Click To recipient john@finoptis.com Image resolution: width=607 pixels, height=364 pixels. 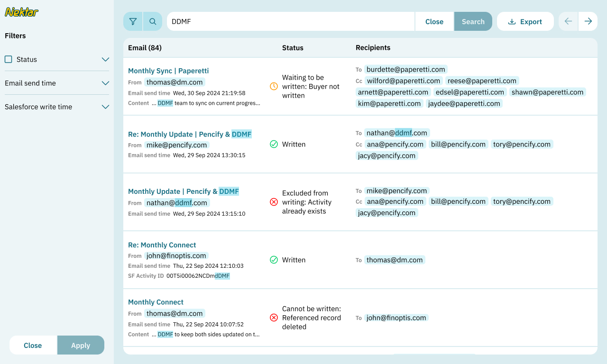pos(396,318)
